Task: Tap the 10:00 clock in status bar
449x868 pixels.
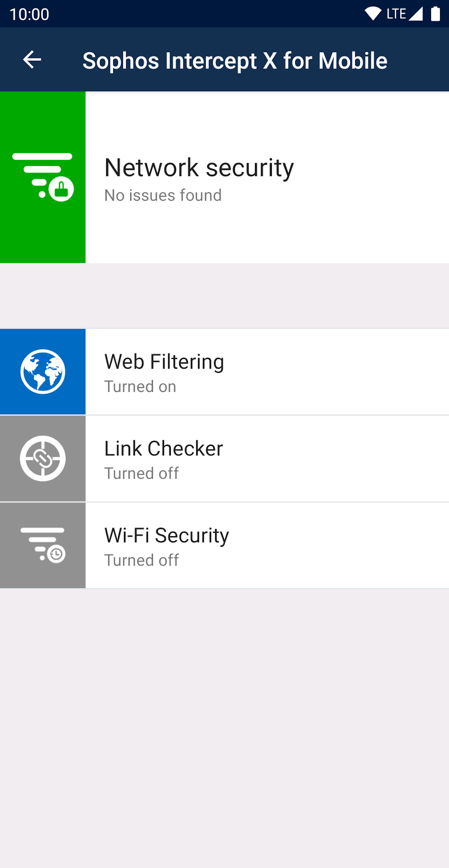Action: point(30,14)
